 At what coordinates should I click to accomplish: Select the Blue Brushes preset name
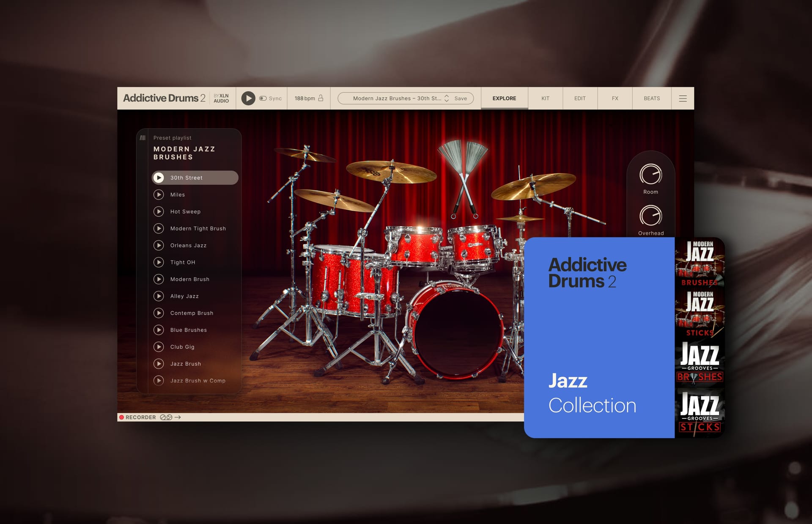(x=189, y=330)
